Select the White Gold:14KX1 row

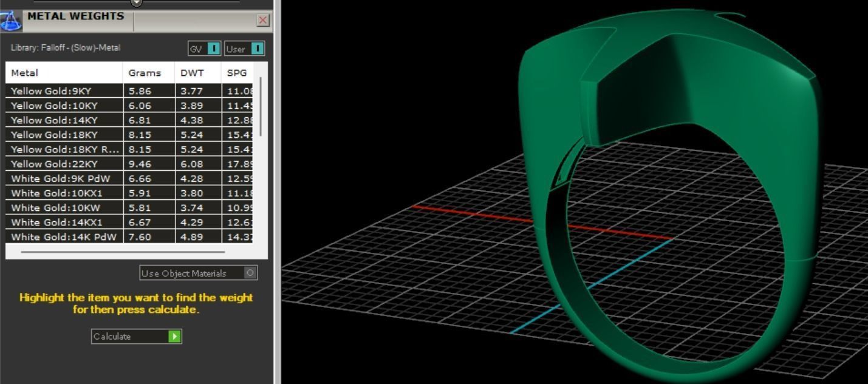coord(129,222)
